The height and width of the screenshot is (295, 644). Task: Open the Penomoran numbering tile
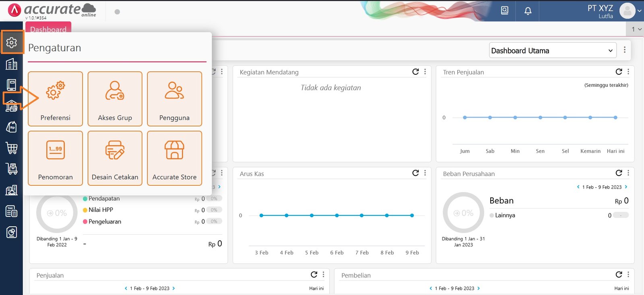point(55,158)
